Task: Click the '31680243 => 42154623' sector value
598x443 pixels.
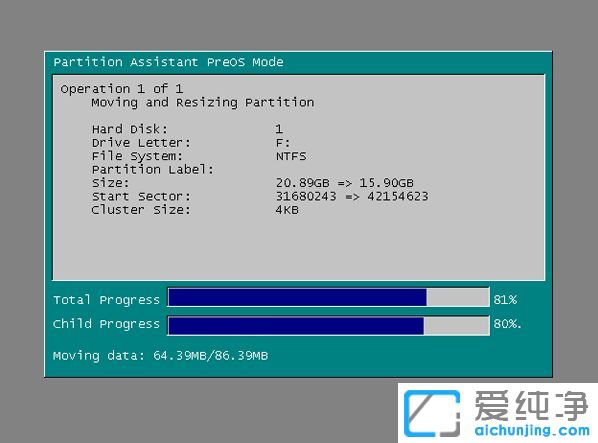Action: pos(352,196)
